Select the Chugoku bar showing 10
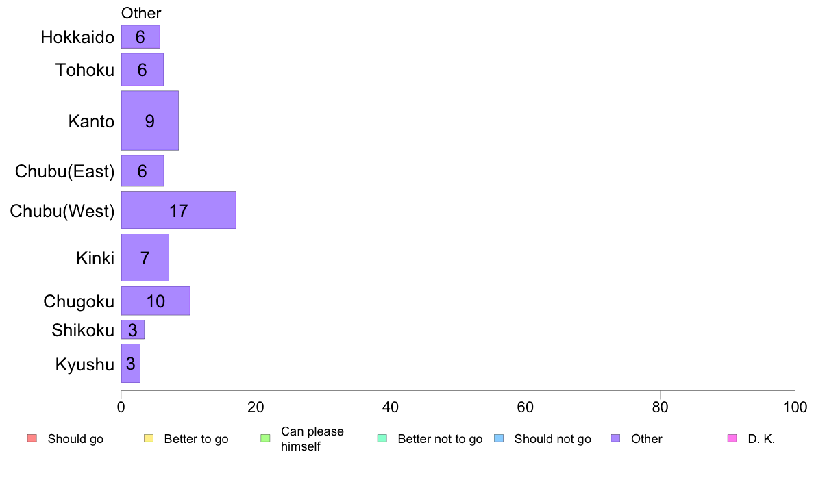This screenshot has height=504, width=814. (x=156, y=301)
